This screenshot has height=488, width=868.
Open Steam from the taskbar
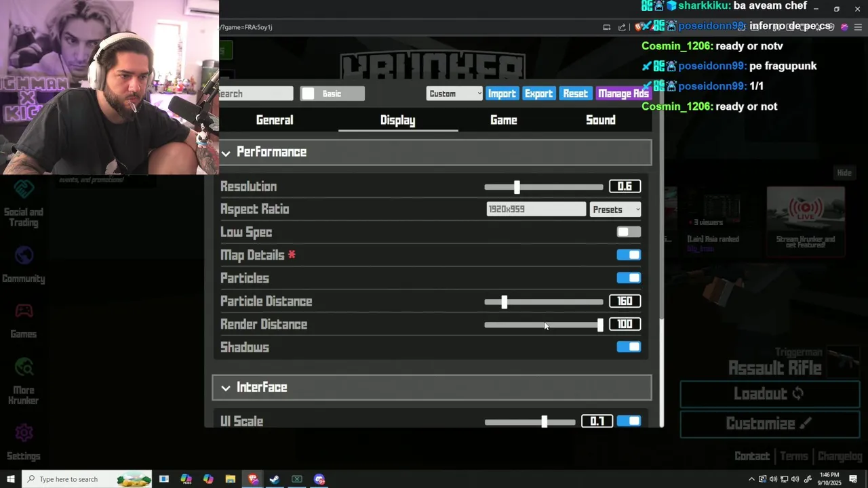(275, 479)
